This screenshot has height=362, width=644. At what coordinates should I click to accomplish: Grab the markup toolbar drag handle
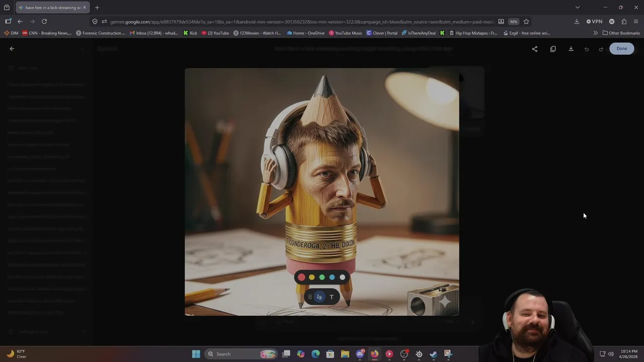[310, 297]
